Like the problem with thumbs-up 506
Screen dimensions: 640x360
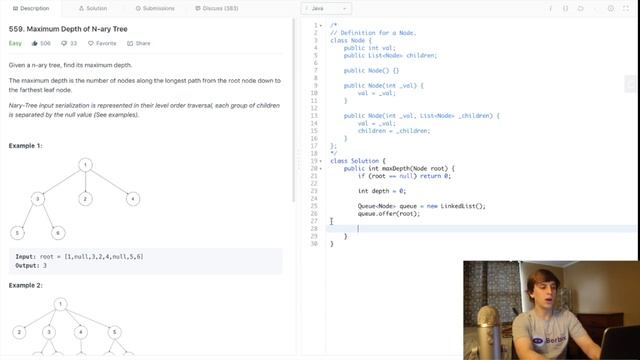pyautogui.click(x=41, y=43)
